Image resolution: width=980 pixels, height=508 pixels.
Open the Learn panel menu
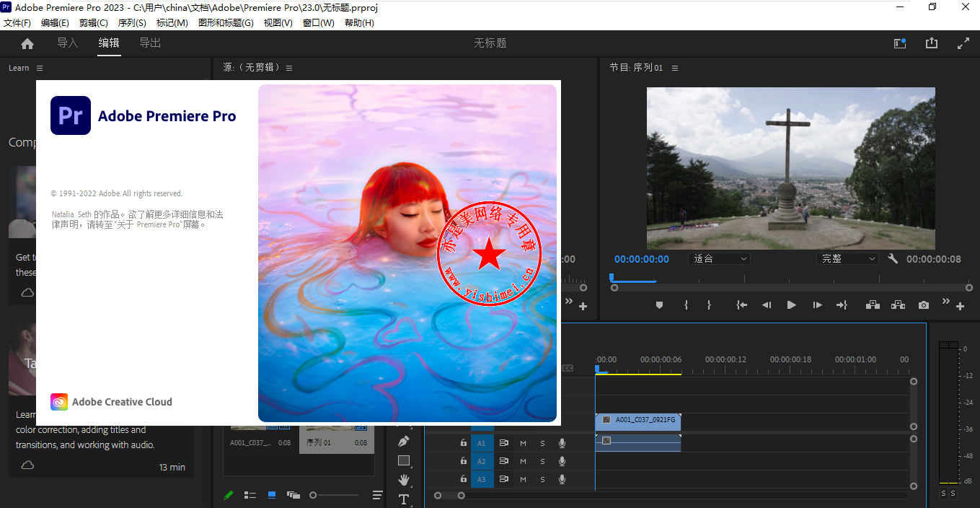tap(40, 68)
